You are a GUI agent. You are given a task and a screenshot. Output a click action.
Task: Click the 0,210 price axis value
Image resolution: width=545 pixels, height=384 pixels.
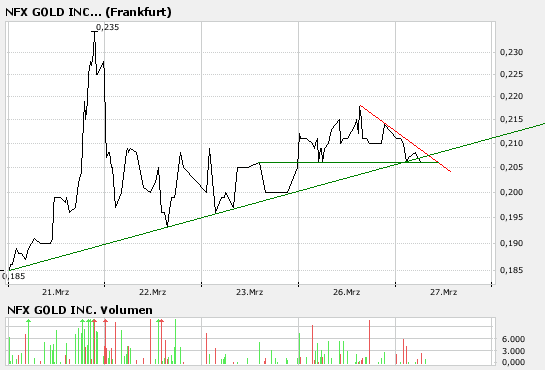pyautogui.click(x=511, y=143)
